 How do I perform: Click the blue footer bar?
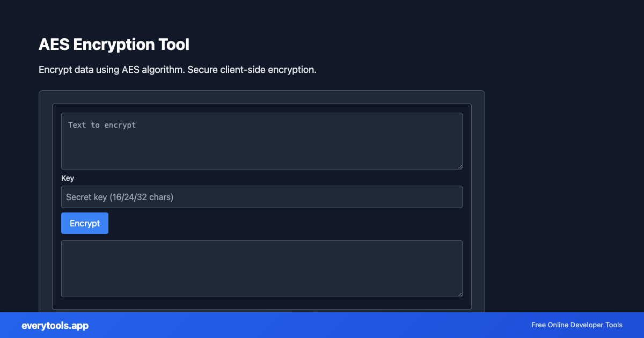coord(322,325)
